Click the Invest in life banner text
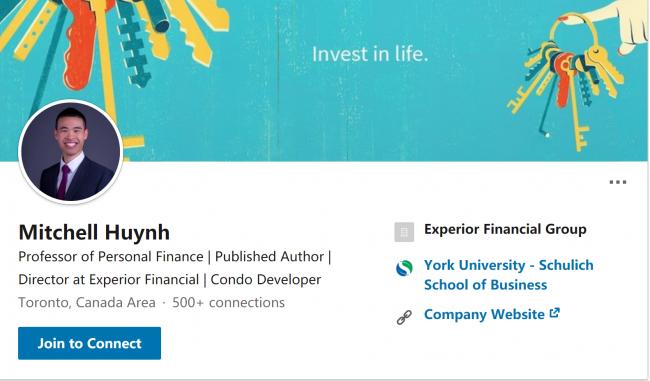 370,54
